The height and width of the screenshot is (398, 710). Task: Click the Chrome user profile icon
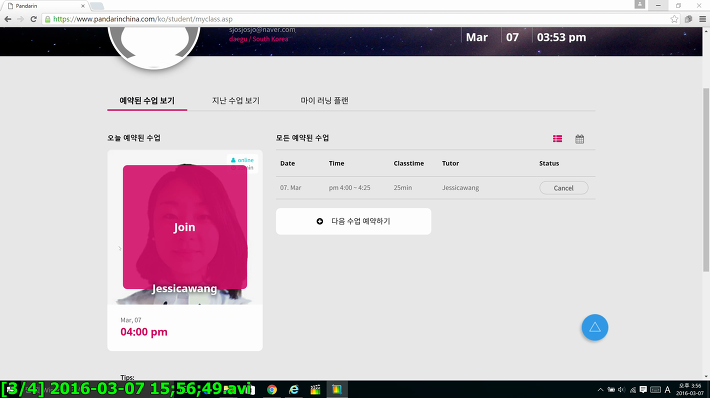(x=640, y=4)
